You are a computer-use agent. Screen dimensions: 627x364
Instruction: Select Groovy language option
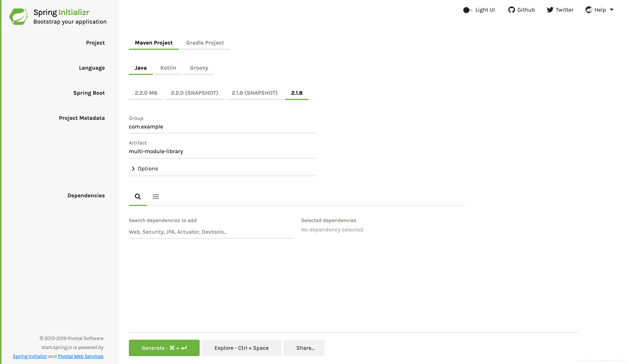pos(199,68)
